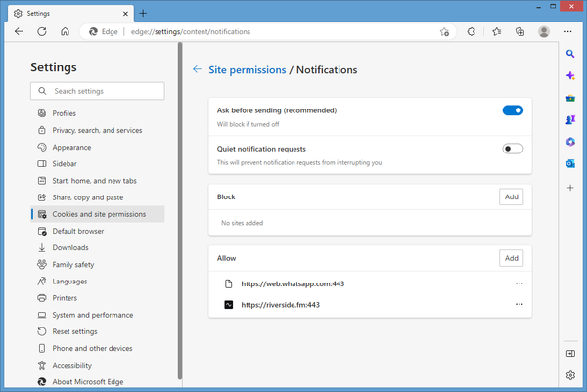Viewport: 587px width, 392px height.
Task: Close the Settings tab
Action: pos(125,14)
